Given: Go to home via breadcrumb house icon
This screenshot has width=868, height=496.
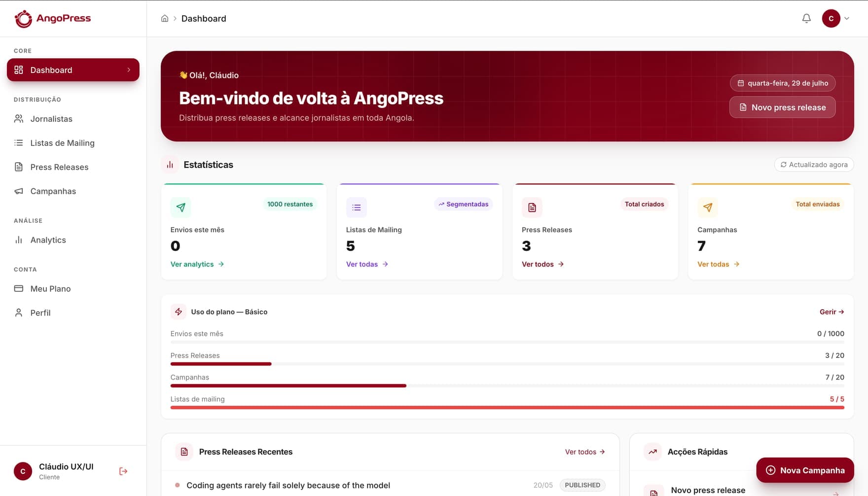Looking at the screenshot, I should tap(165, 18).
